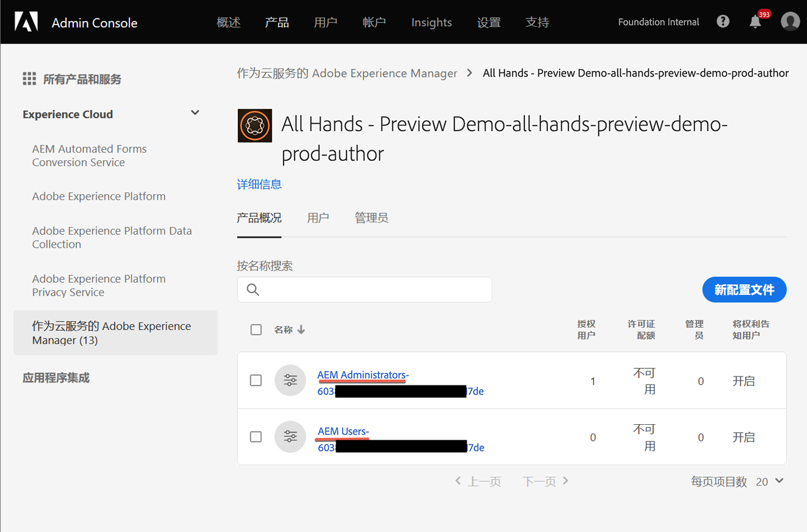The image size is (807, 532).
Task: Click the 将权利告知用户 column header
Action: click(x=751, y=329)
